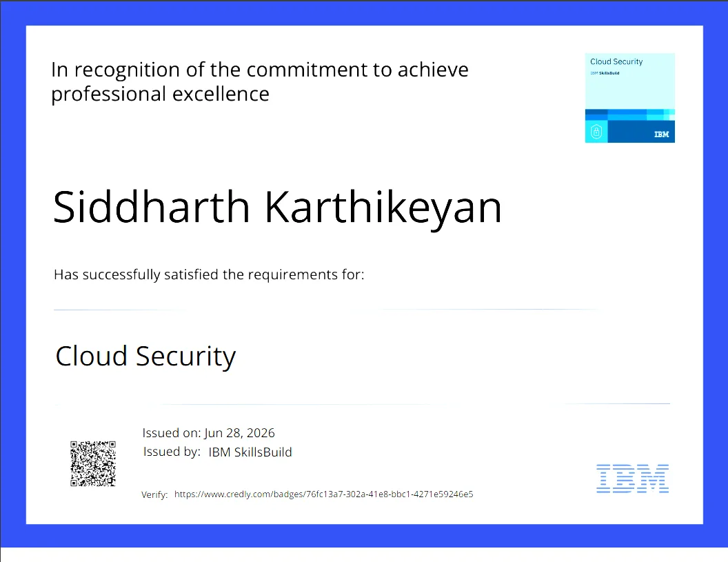Click the Cloud Security badge thumbnail
Image resolution: width=728 pixels, height=562 pixels.
(x=629, y=98)
